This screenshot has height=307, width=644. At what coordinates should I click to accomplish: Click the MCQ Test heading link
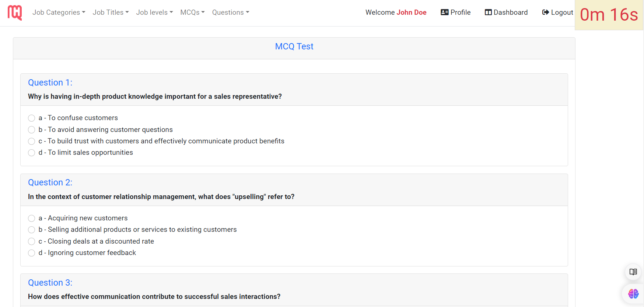[x=294, y=46]
